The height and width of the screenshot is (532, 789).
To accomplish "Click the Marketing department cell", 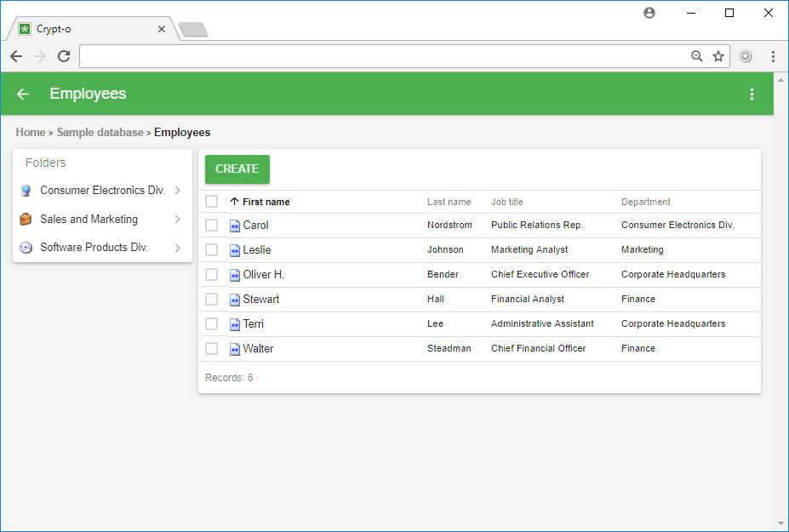I will (x=642, y=249).
